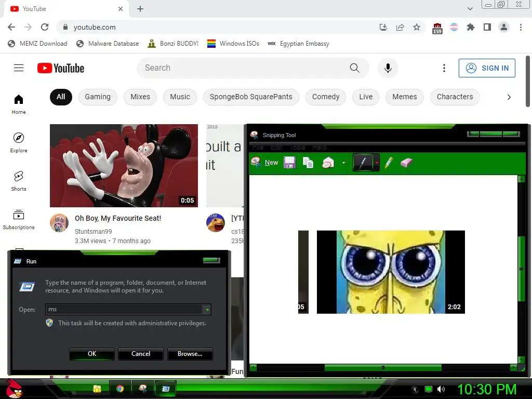Show more filter chips with right chevron
Screen dimensions: 532x399
point(509,97)
